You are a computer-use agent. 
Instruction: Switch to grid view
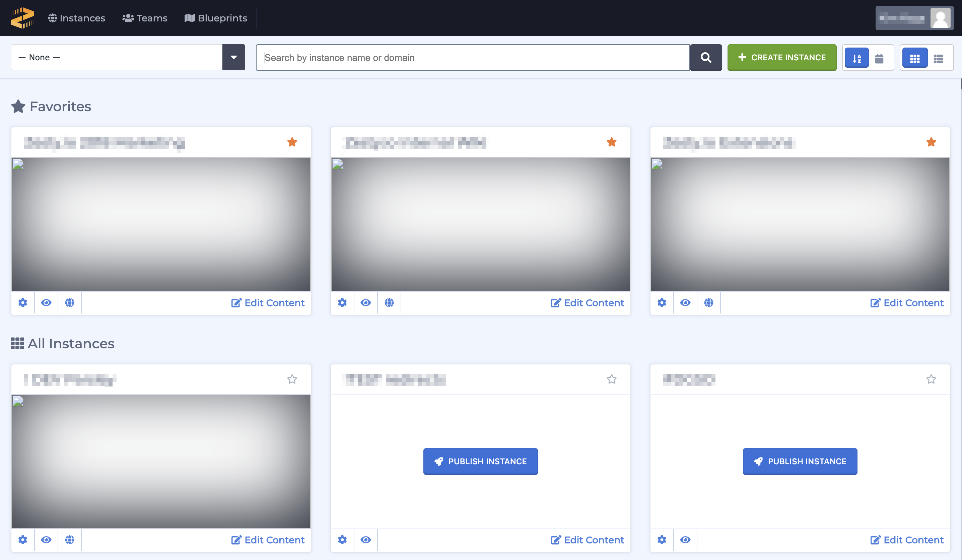click(x=915, y=58)
